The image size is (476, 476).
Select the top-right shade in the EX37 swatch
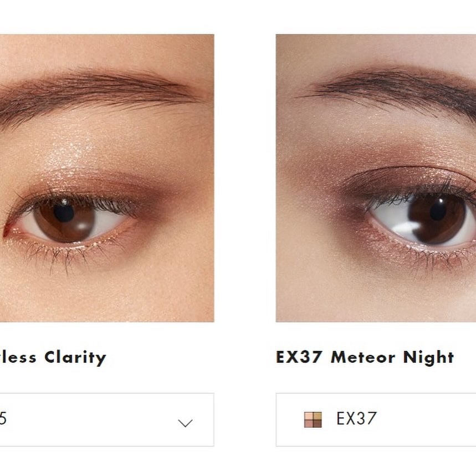(x=317, y=416)
